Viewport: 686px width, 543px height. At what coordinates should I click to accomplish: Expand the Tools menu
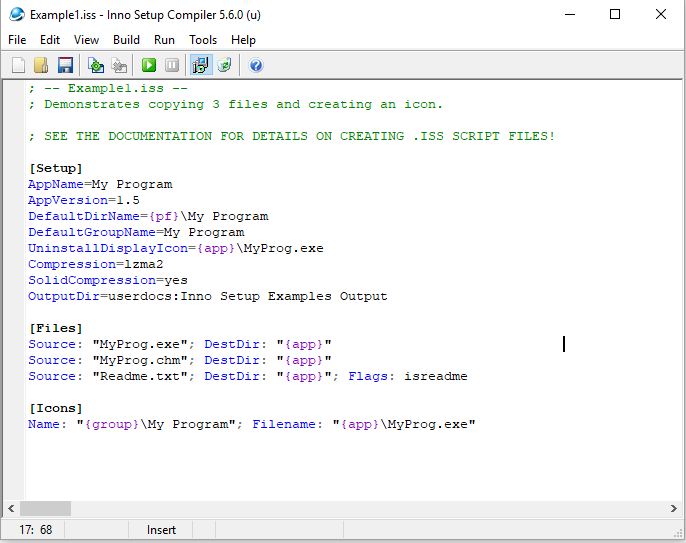[203, 40]
